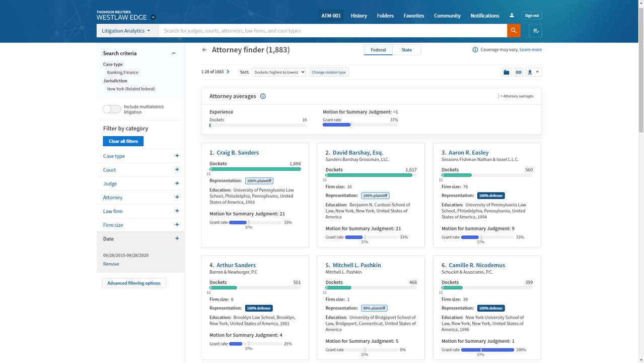Screen dimensions: 644x363
Task: Click the coverage info icon
Action: [x=475, y=50]
